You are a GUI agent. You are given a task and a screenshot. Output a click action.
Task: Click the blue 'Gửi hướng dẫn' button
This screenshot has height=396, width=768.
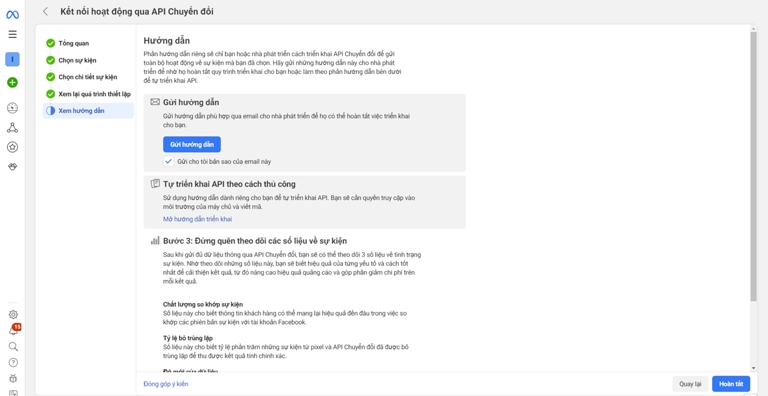[x=192, y=145]
